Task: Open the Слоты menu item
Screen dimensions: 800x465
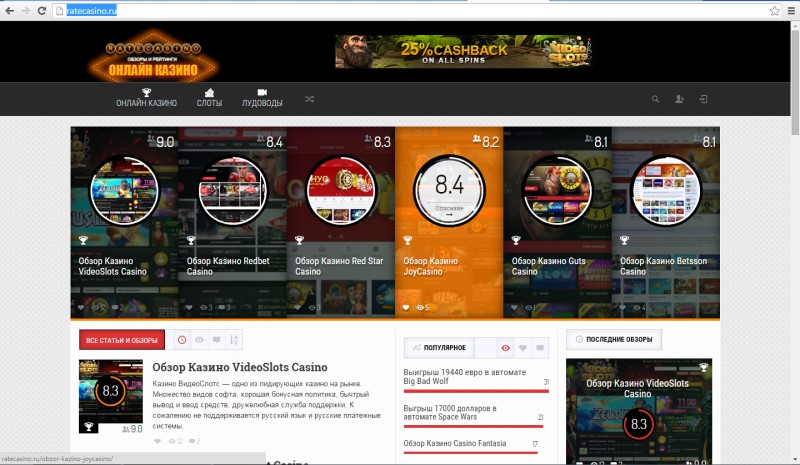Action: (209, 98)
